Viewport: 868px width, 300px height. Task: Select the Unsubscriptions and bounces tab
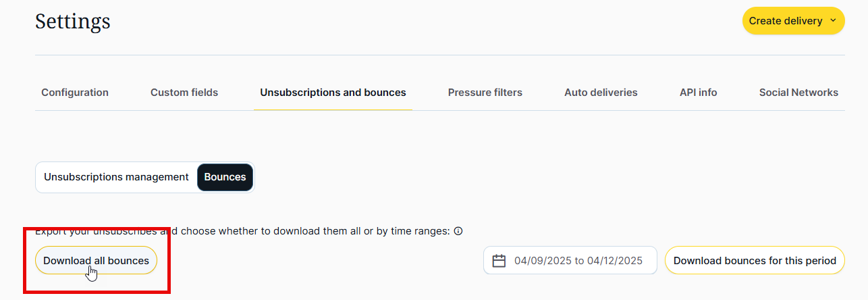click(333, 93)
